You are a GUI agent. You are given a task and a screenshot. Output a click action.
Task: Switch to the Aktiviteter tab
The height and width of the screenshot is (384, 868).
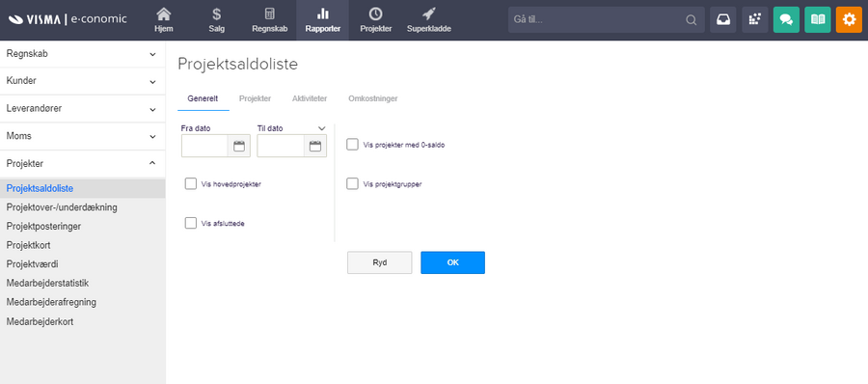pyautogui.click(x=310, y=98)
